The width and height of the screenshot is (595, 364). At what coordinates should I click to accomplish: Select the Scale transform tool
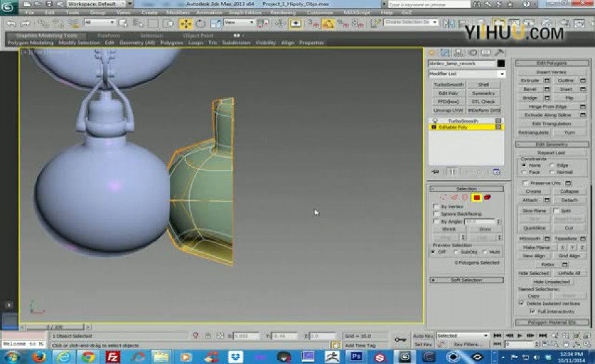[x=216, y=24]
